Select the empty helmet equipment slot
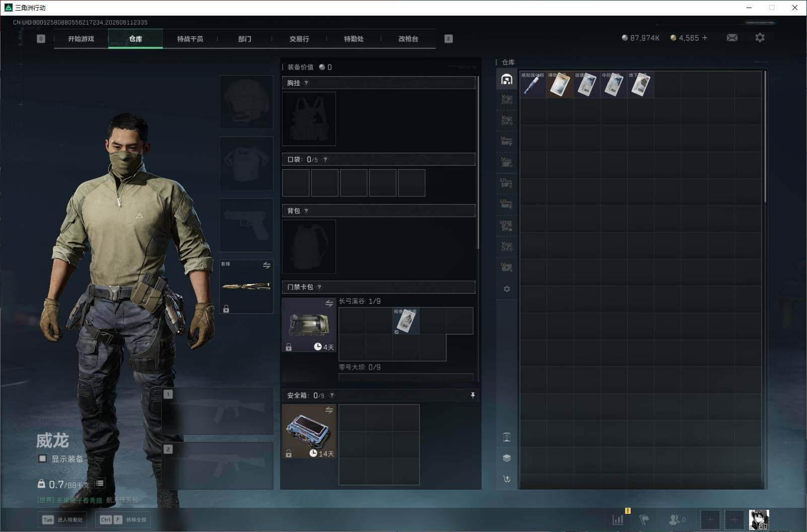The image size is (807, 532). (x=246, y=102)
